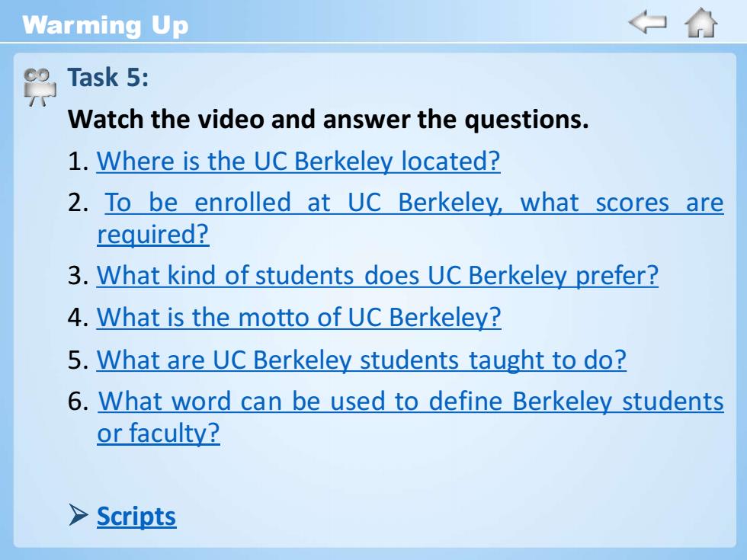
Task: Open the Scripts link
Action: (x=136, y=517)
